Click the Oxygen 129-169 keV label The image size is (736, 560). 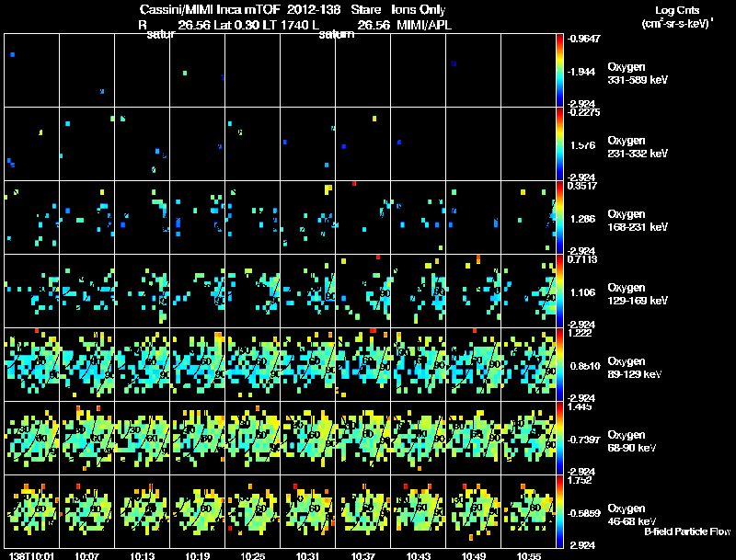point(638,294)
